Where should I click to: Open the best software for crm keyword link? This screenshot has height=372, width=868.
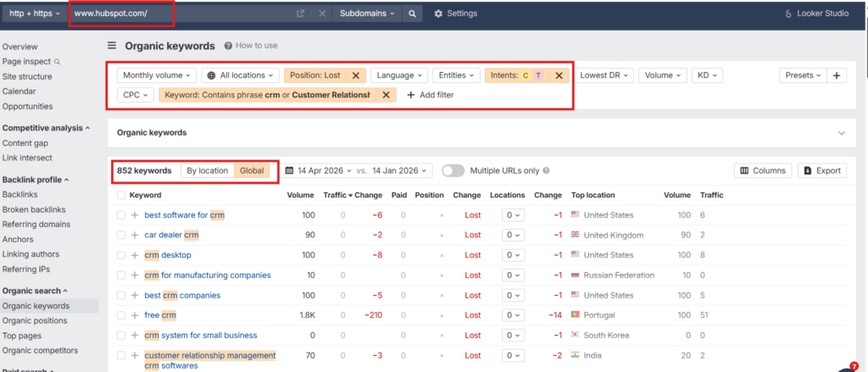(184, 215)
